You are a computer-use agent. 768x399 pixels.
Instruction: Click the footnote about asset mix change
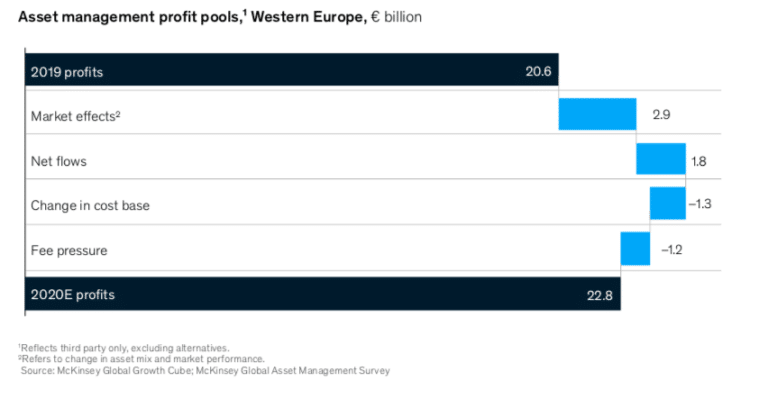142,359
